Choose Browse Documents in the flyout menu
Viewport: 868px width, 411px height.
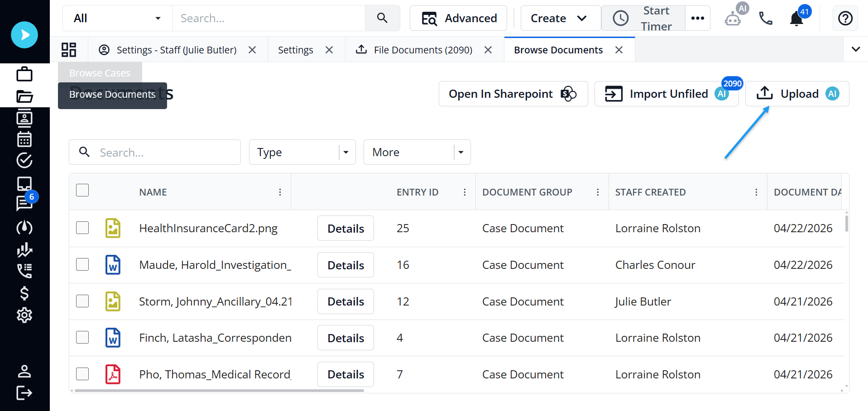tap(112, 95)
